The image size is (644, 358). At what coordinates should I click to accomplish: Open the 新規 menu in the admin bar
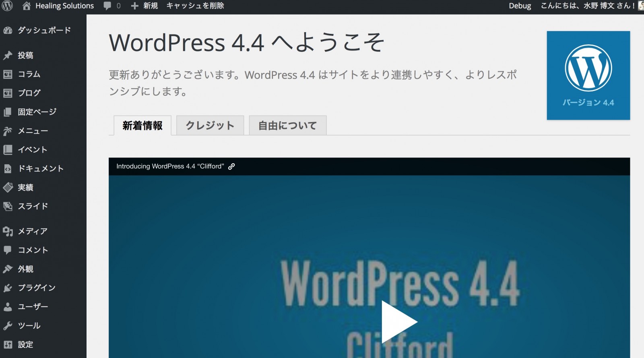tap(151, 6)
